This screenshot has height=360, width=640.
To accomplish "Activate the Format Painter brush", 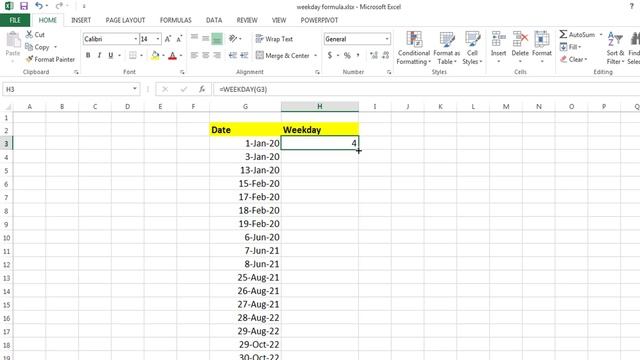I will (x=50, y=59).
